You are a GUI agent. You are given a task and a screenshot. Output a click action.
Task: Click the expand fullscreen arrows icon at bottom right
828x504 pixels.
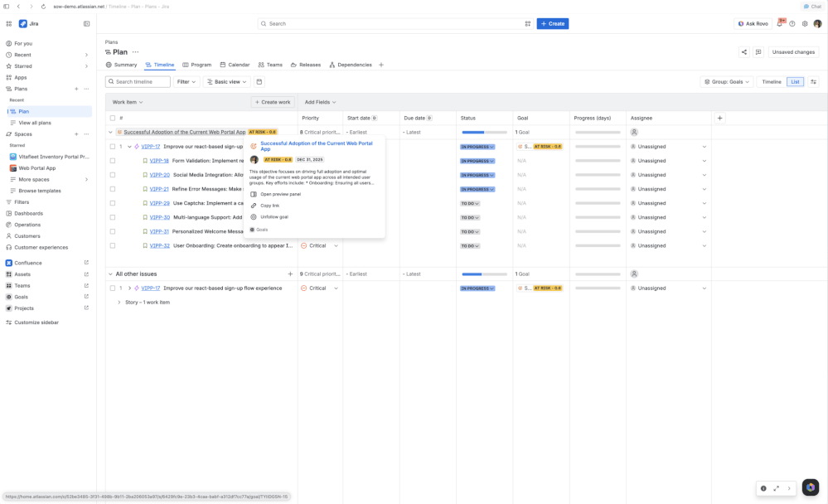[777, 489]
